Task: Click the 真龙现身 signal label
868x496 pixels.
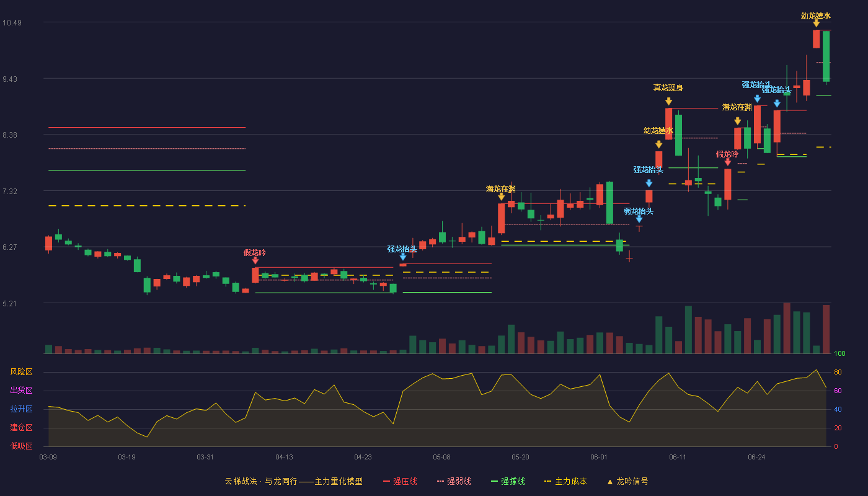Action: click(668, 88)
